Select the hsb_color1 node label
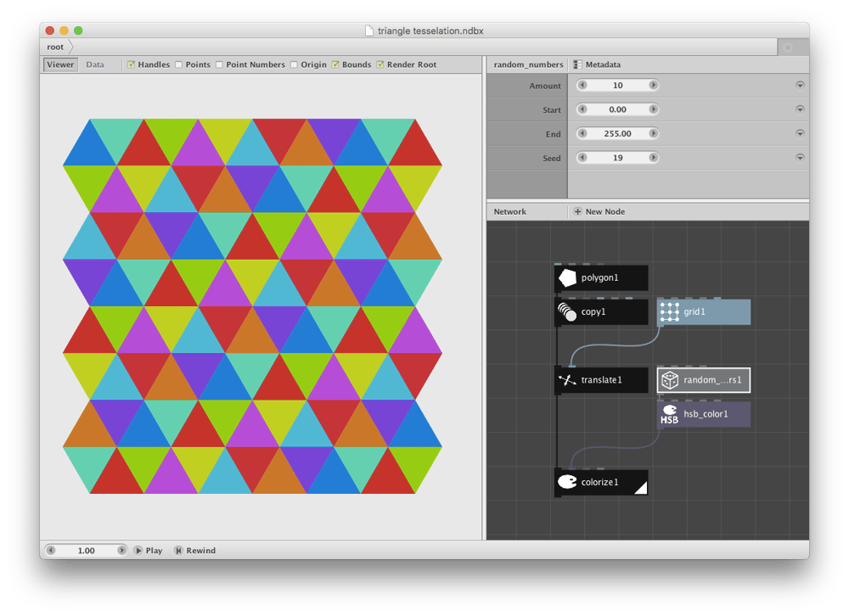This screenshot has width=849, height=616. [x=706, y=414]
